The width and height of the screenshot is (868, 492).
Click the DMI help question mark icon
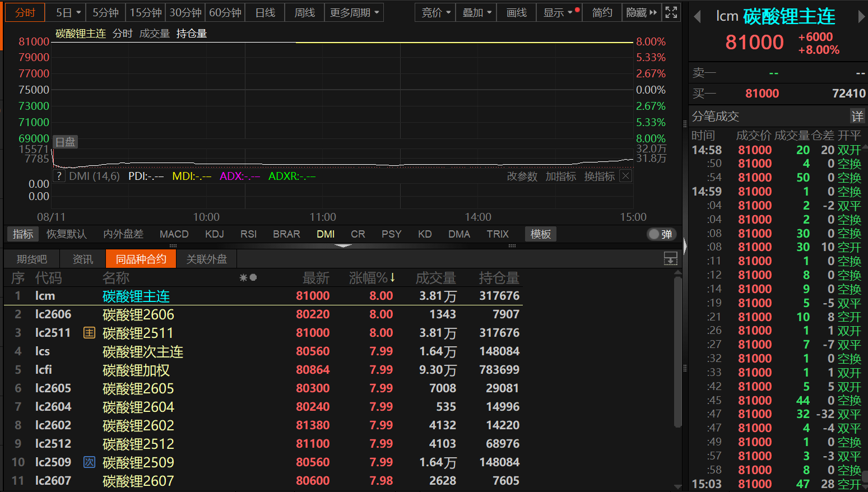[59, 176]
